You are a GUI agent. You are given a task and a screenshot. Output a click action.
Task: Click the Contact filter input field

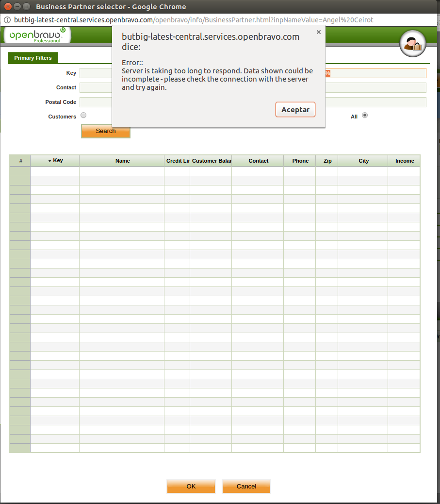point(96,87)
